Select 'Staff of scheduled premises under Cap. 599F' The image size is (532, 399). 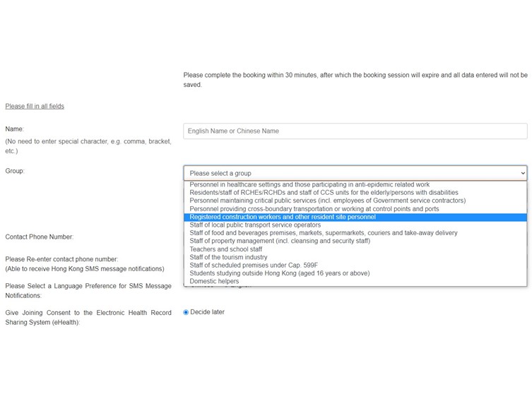(355, 265)
